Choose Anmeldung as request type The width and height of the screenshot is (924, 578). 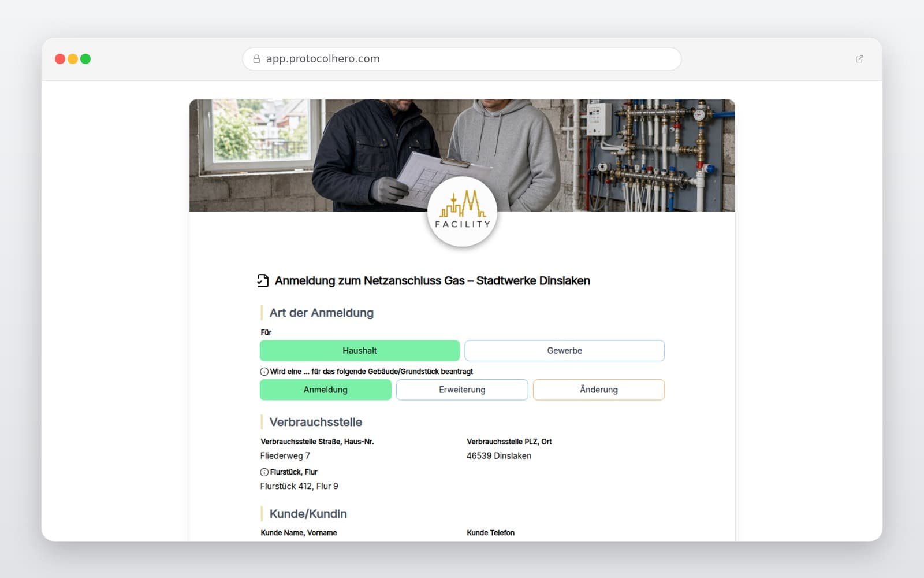tap(326, 390)
